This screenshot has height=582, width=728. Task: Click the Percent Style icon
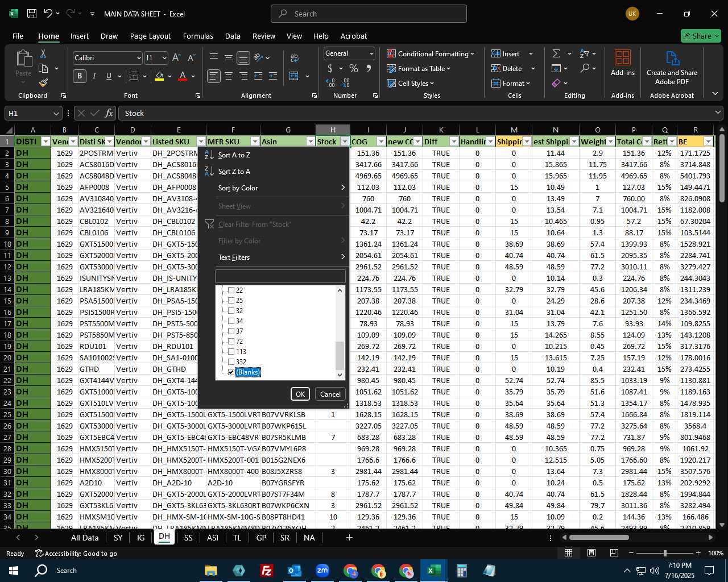(x=354, y=68)
